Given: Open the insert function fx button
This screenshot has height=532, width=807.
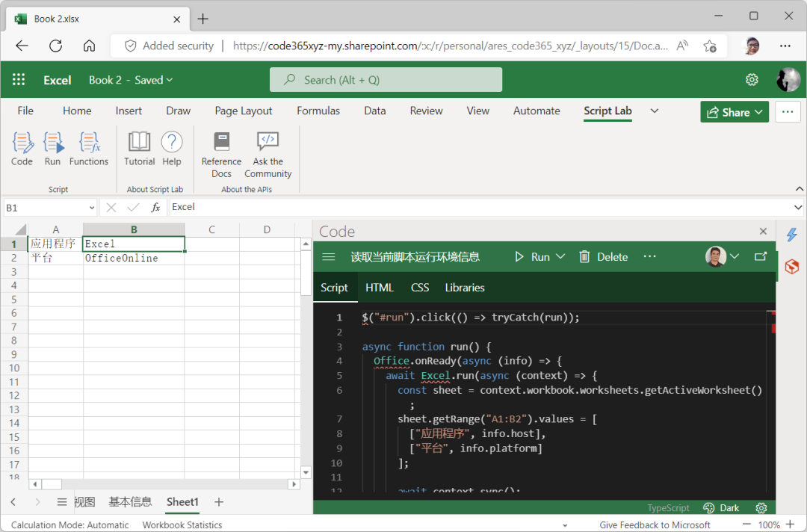Looking at the screenshot, I should pos(155,208).
